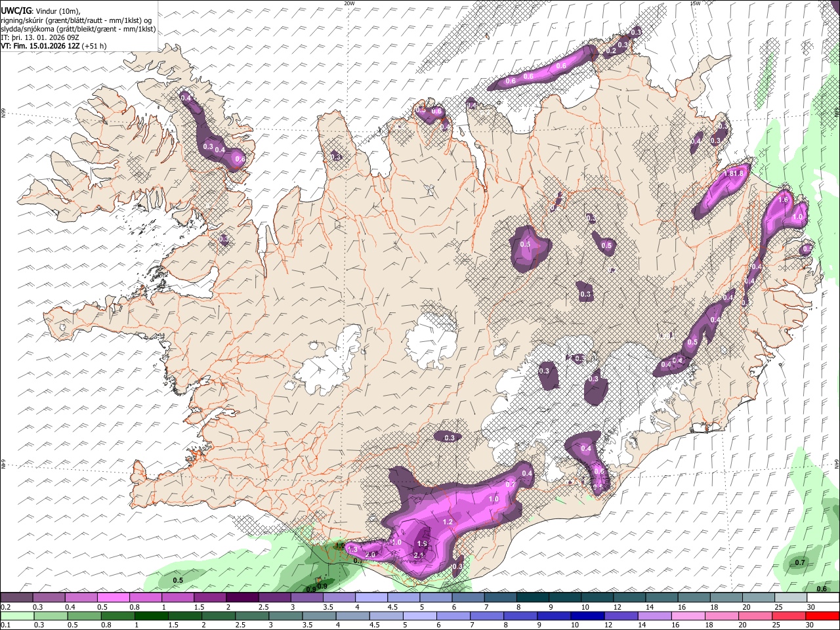Select the 'IT: þri. 13. 01. 2026 09Z' line

coord(41,37)
